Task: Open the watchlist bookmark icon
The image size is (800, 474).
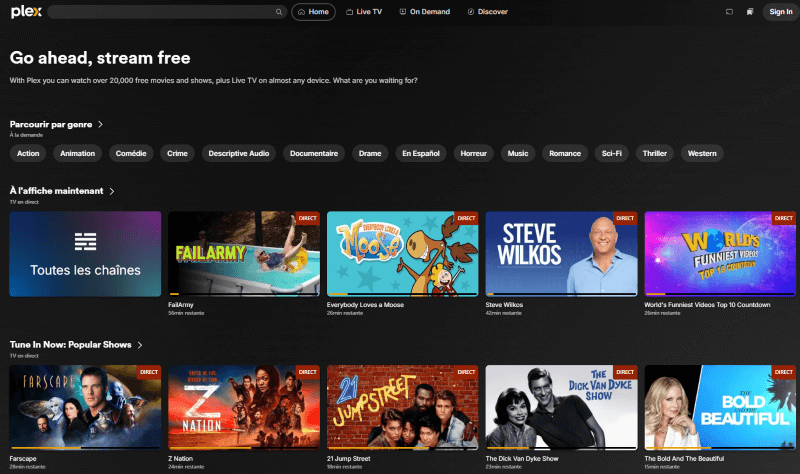Action: click(x=749, y=12)
